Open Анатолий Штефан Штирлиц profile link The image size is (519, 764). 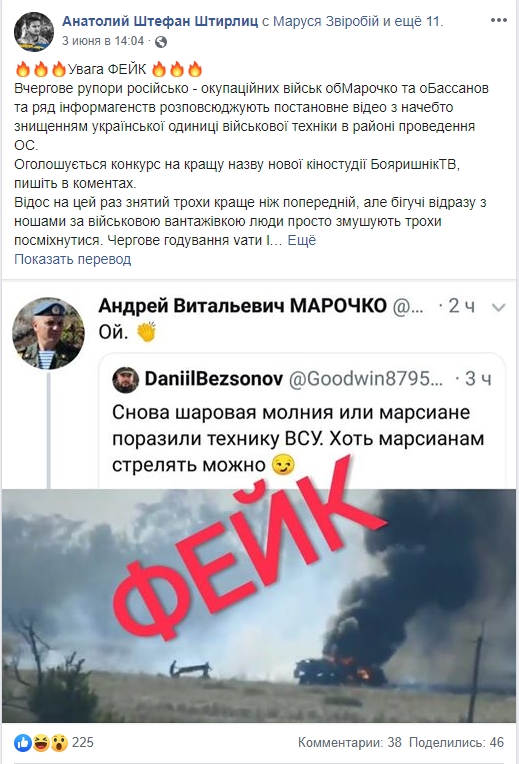pos(160,21)
